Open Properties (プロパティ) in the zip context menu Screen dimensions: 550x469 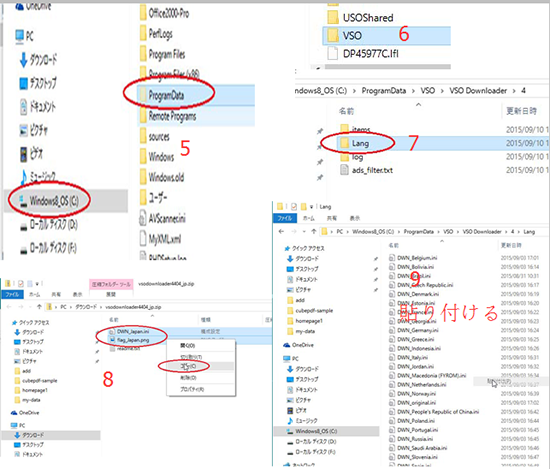(x=192, y=389)
